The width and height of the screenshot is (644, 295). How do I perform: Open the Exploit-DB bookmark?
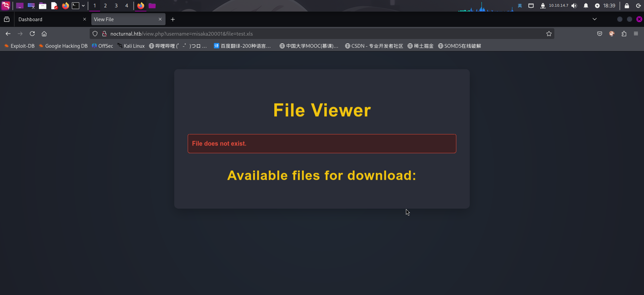tap(19, 46)
